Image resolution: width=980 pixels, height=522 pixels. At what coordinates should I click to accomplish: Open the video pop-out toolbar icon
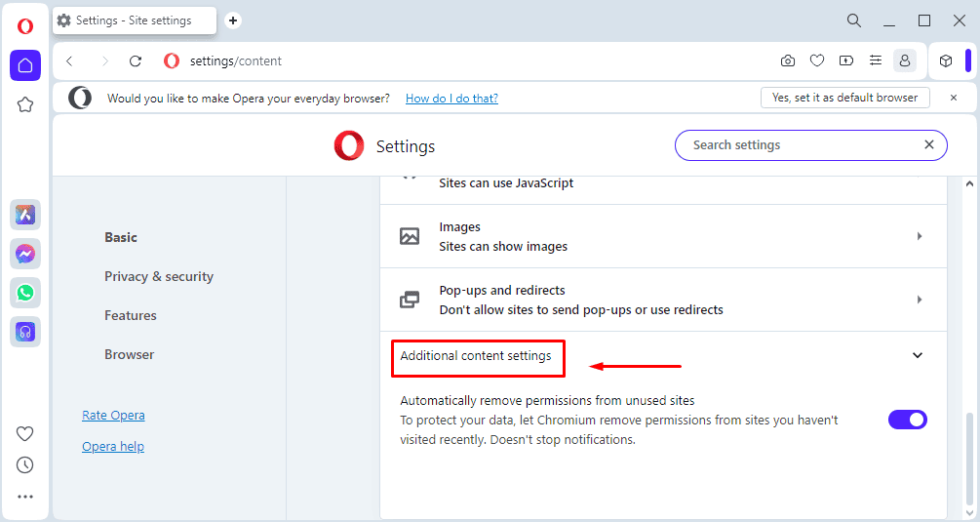[x=845, y=60]
